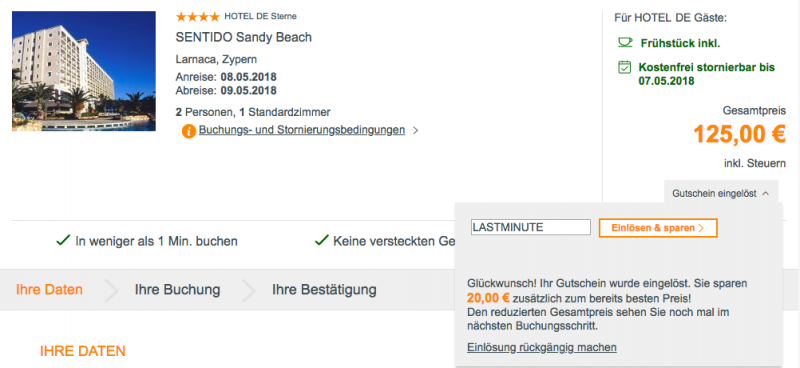Open Buchungs- und Stornierungsbedingungen link
Viewport: 800px width, 368px height.
pyautogui.click(x=302, y=130)
